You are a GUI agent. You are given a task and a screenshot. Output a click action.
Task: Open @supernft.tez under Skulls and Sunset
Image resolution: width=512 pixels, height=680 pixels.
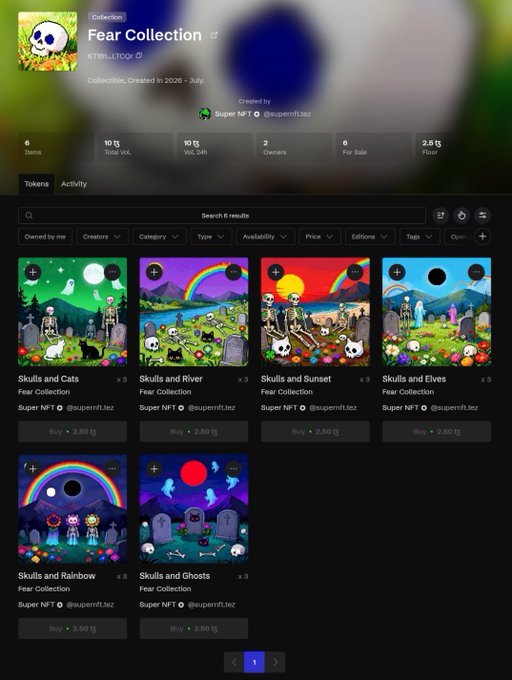pos(333,408)
